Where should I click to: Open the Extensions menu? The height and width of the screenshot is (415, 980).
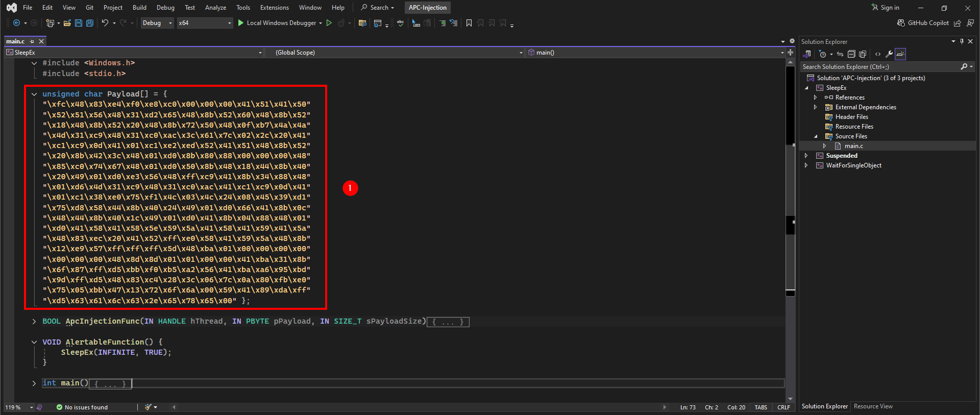pos(275,8)
